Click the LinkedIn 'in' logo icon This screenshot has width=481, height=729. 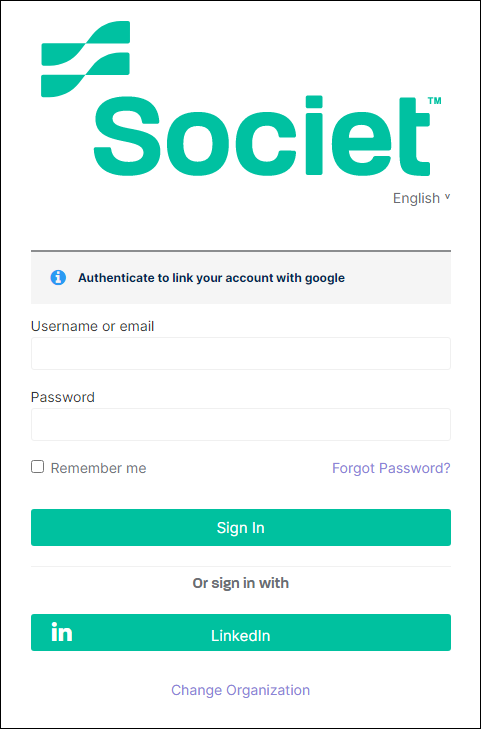click(x=62, y=631)
